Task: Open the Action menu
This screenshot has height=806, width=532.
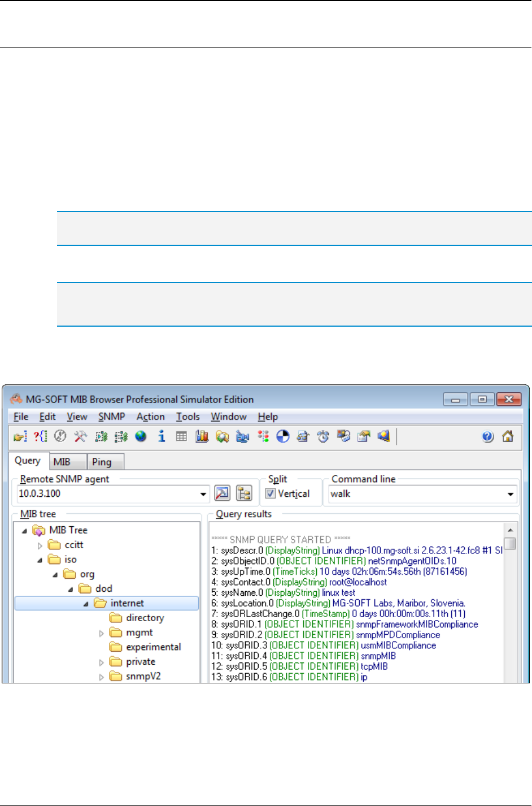Action: click(x=151, y=417)
